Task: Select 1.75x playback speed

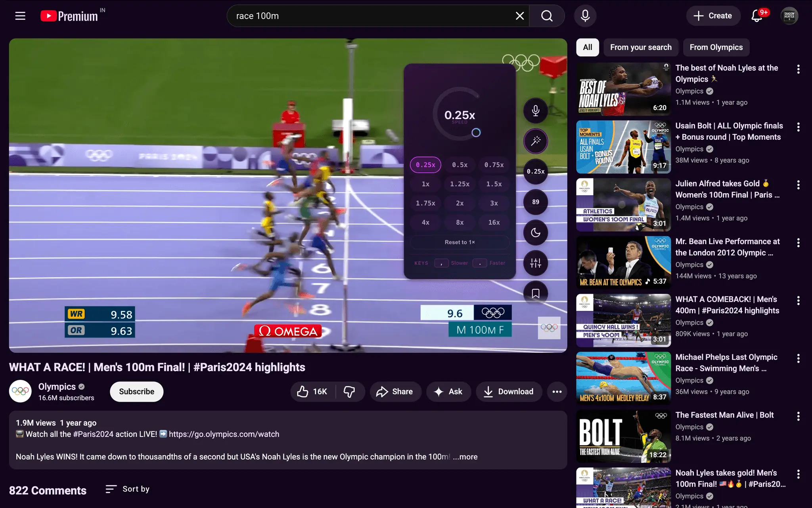Action: point(425,203)
